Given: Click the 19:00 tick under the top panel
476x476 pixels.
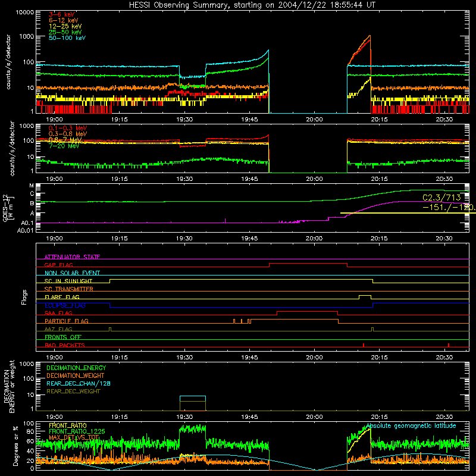Looking at the screenshot, I should [x=54, y=120].
